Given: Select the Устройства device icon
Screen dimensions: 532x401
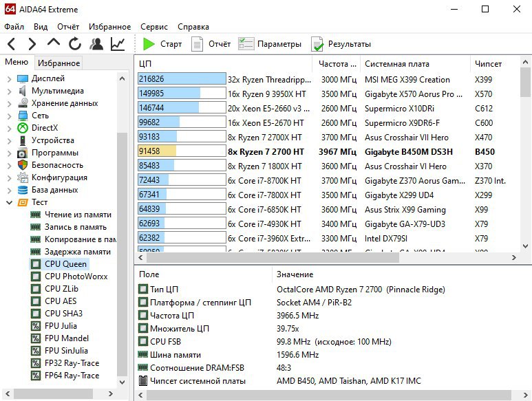Looking at the screenshot, I should (x=23, y=140).
